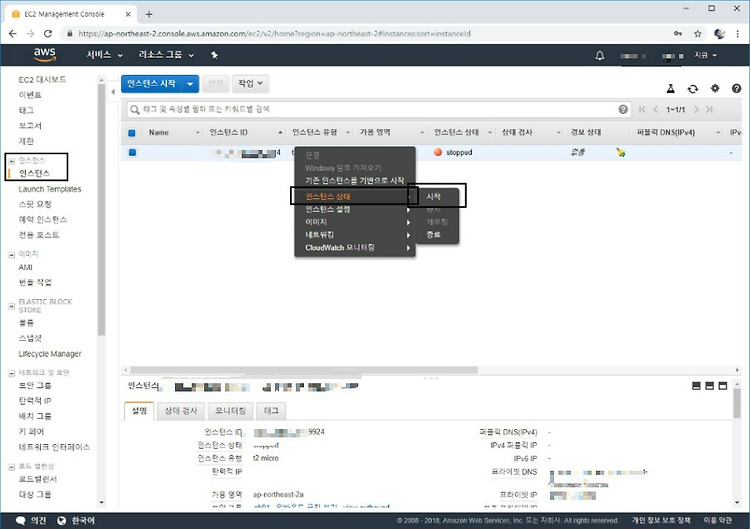Open help question mark icon at top right
This screenshot has width=750, height=529.
tap(737, 88)
